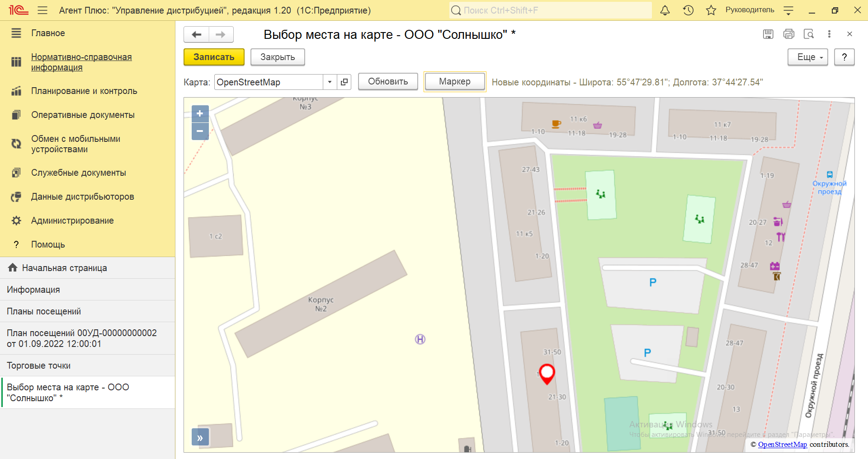Open favorites star icon
868x459 pixels.
tap(711, 10)
